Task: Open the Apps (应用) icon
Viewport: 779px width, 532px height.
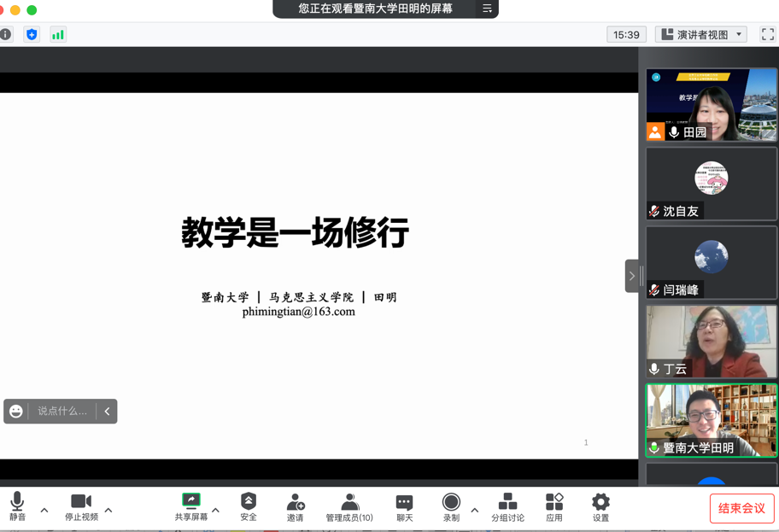Action: pos(554,506)
